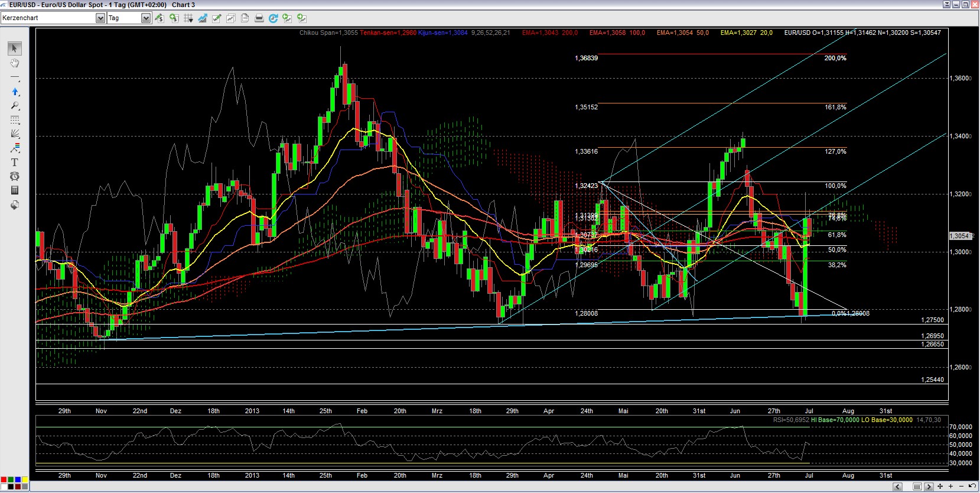Click the color palette squares bottom-left
This screenshot has height=493, width=980.
point(14,483)
